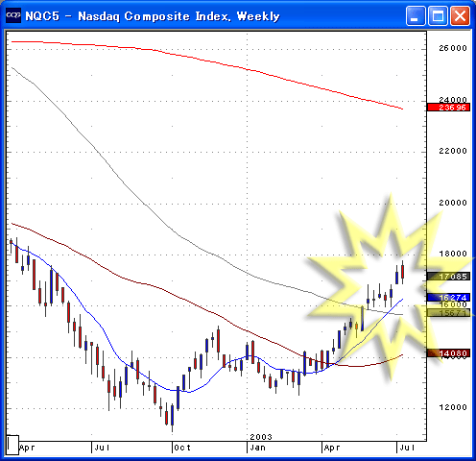Click the Jul label under the chart's left half
The height and width of the screenshot is (461, 476).
tap(103, 448)
